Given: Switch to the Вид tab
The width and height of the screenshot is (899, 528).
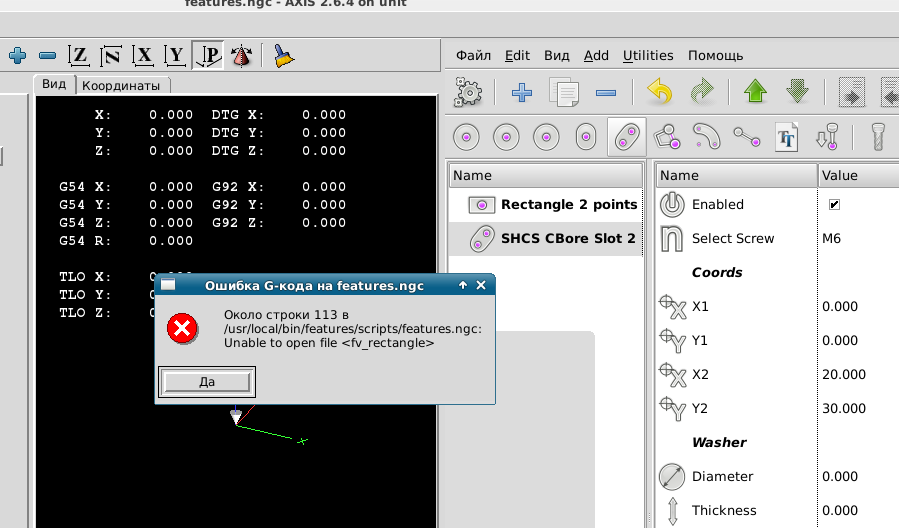Looking at the screenshot, I should pyautogui.click(x=54, y=84).
